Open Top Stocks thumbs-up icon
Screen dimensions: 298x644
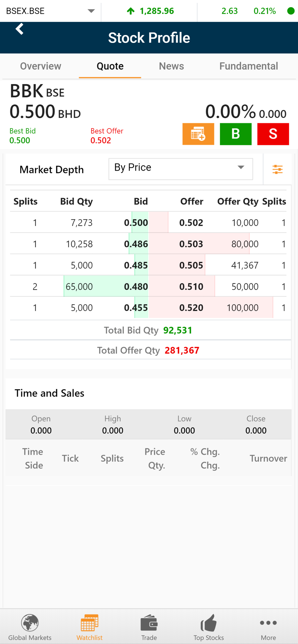pos(209,623)
